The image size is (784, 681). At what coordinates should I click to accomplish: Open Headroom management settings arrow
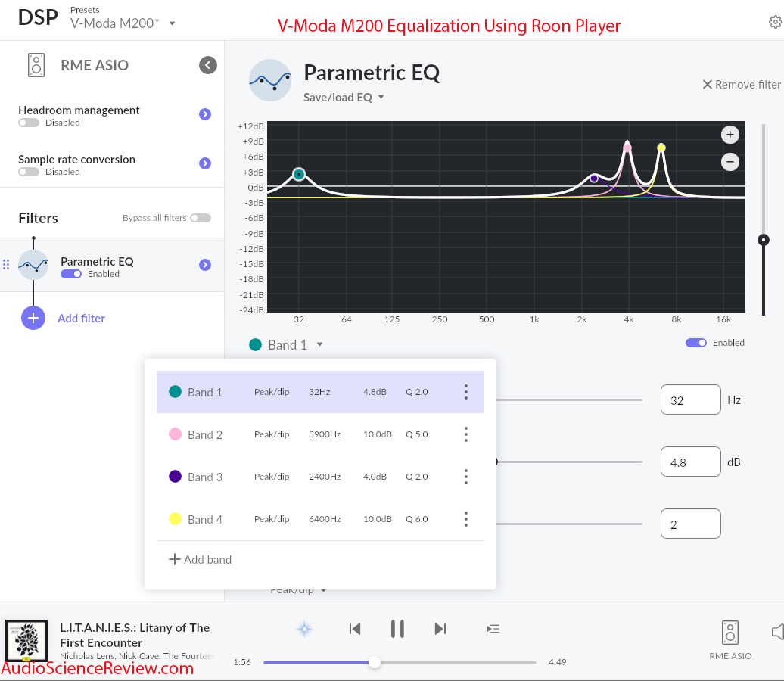click(205, 114)
